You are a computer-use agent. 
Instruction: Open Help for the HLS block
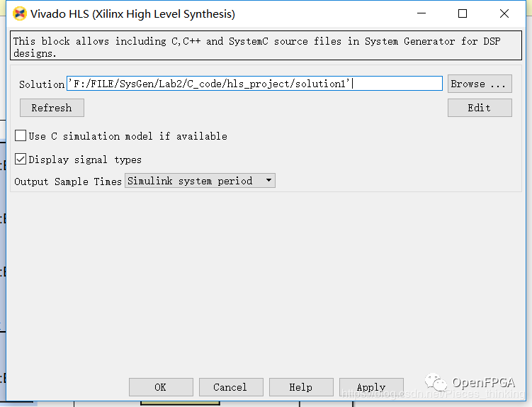[301, 387]
